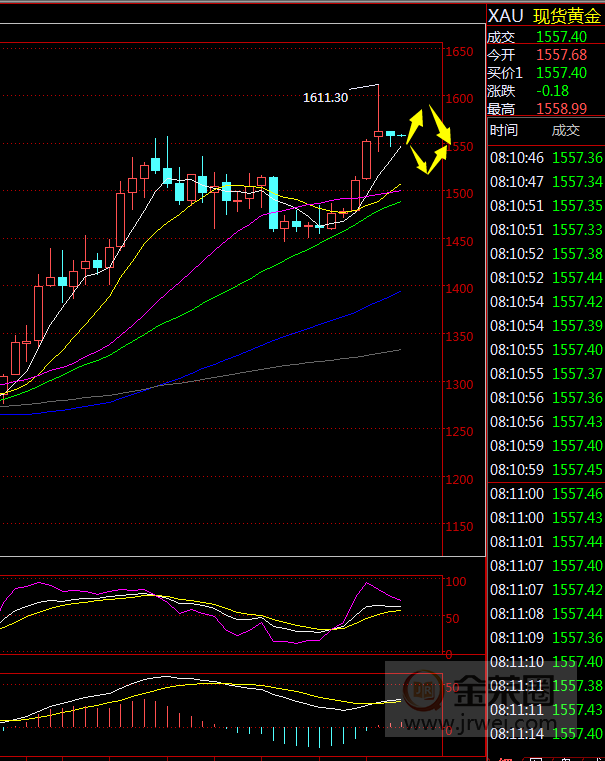Click the 1600 price axis label
The height and width of the screenshot is (761, 605).
(x=459, y=98)
